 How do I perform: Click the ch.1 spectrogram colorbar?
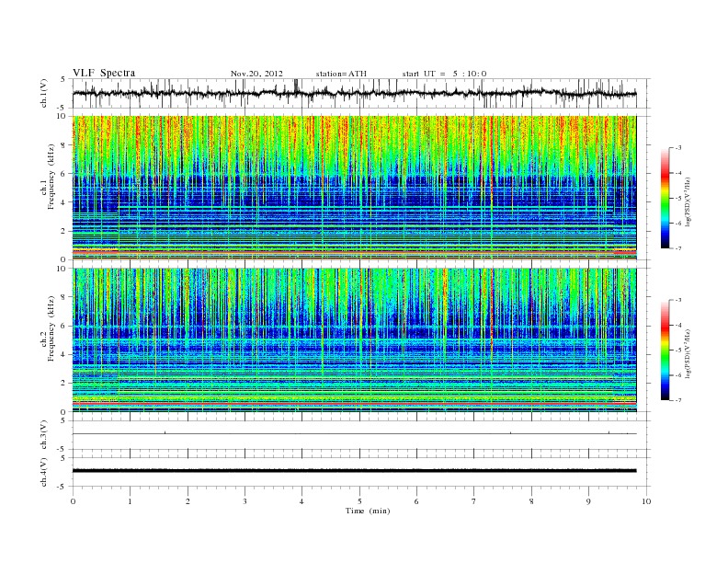point(665,199)
